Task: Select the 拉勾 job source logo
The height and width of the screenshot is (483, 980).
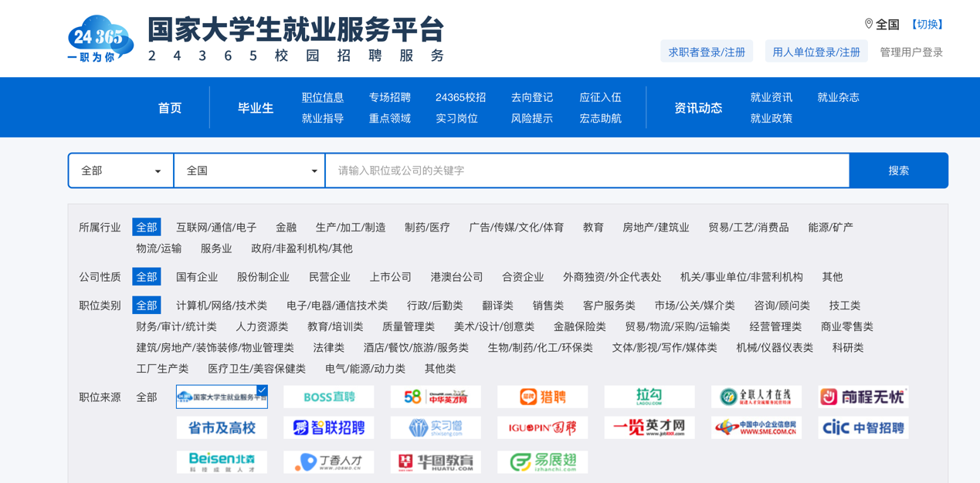Action: pos(649,397)
